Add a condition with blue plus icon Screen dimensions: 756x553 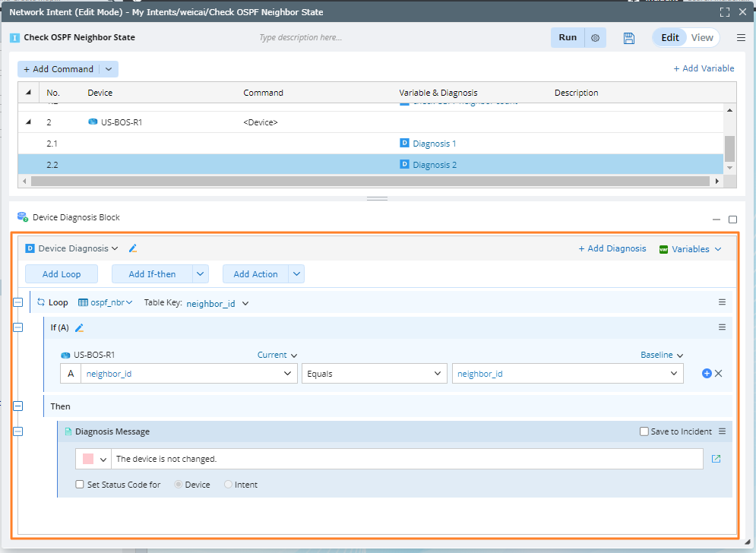707,374
